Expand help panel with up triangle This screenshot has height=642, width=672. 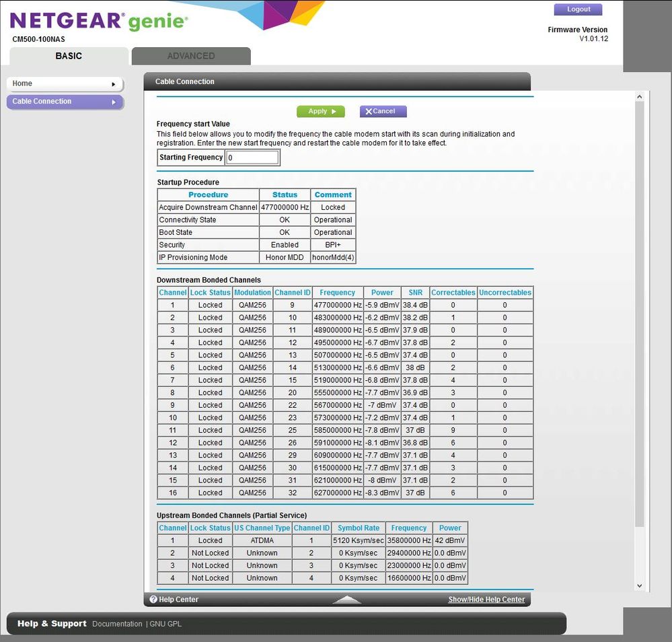click(x=346, y=599)
